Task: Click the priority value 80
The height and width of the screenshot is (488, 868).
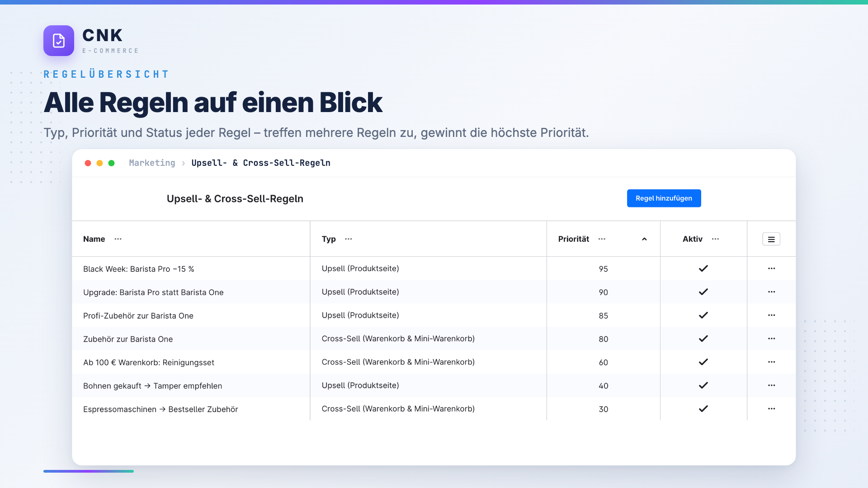Action: pyautogui.click(x=604, y=339)
